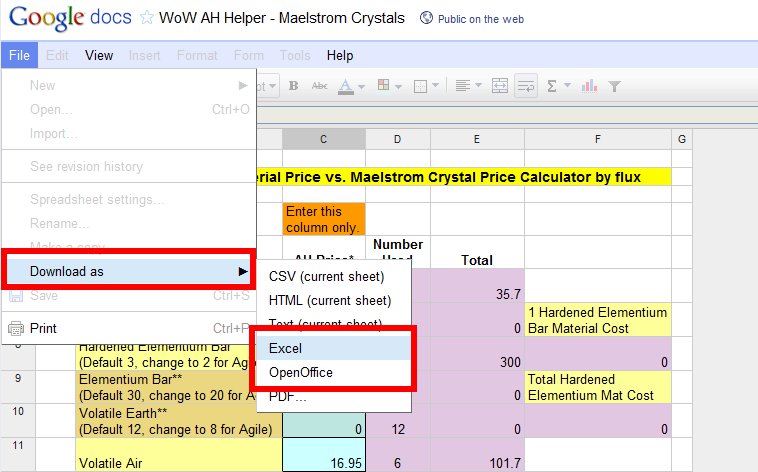Click the cell with value 101.7
This screenshot has height=472, width=758.
coord(477,455)
